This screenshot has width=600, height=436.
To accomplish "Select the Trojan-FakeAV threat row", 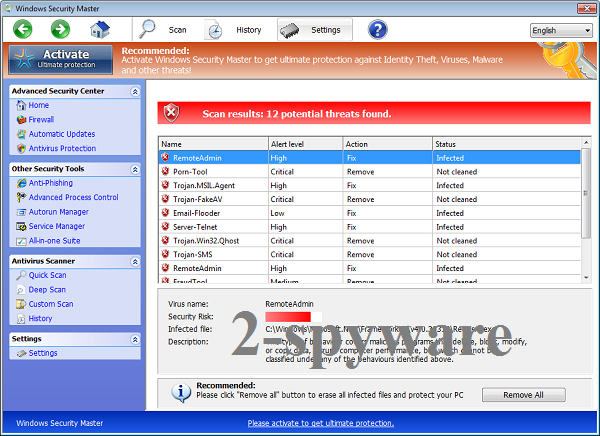I will point(370,199).
